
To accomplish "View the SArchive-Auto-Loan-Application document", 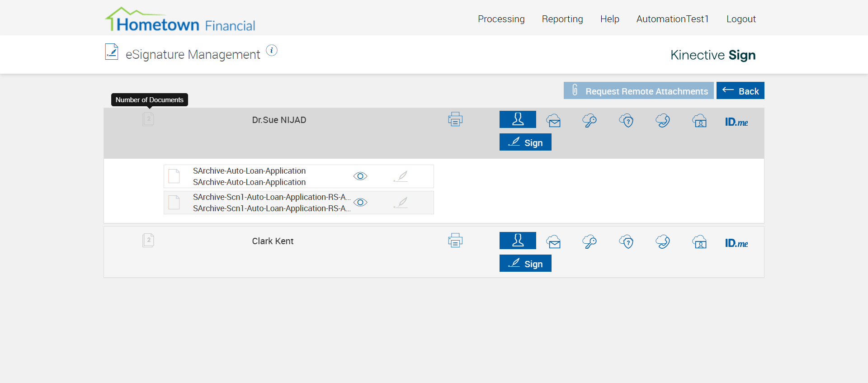I will [360, 176].
